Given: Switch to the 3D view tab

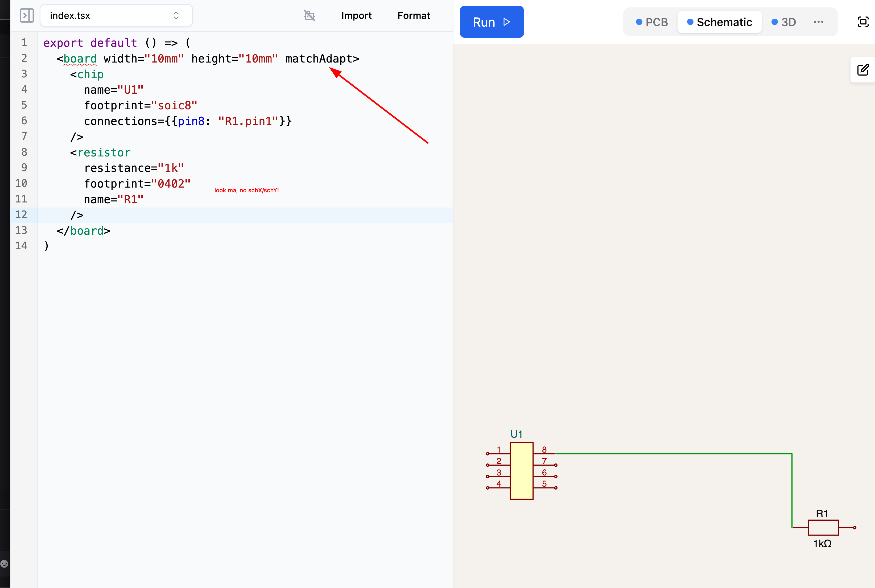Looking at the screenshot, I should pos(783,22).
